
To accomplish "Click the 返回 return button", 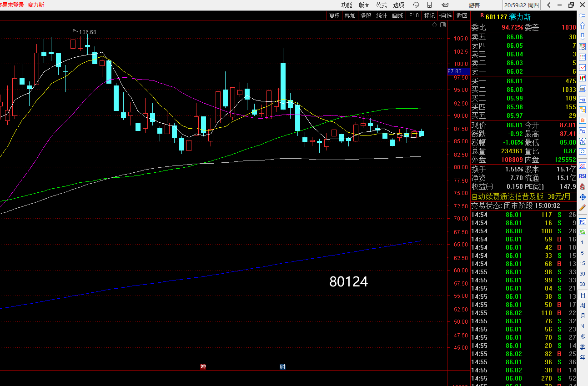I will (x=462, y=15).
